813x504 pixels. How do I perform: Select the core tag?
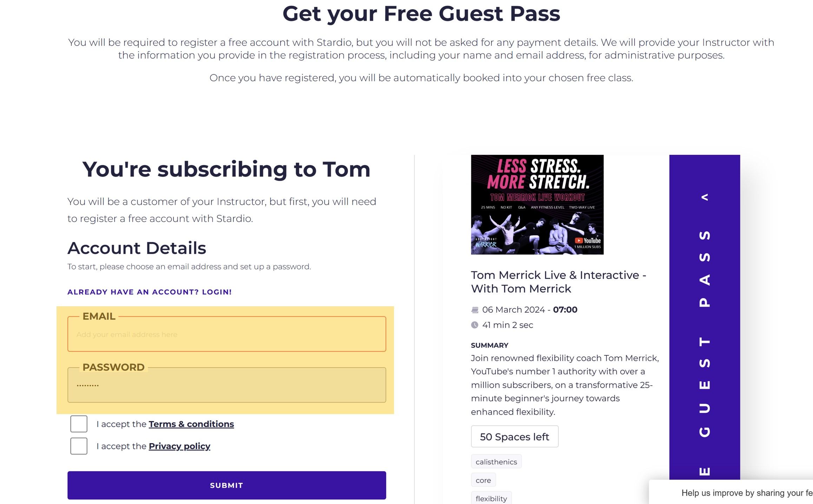click(x=483, y=480)
